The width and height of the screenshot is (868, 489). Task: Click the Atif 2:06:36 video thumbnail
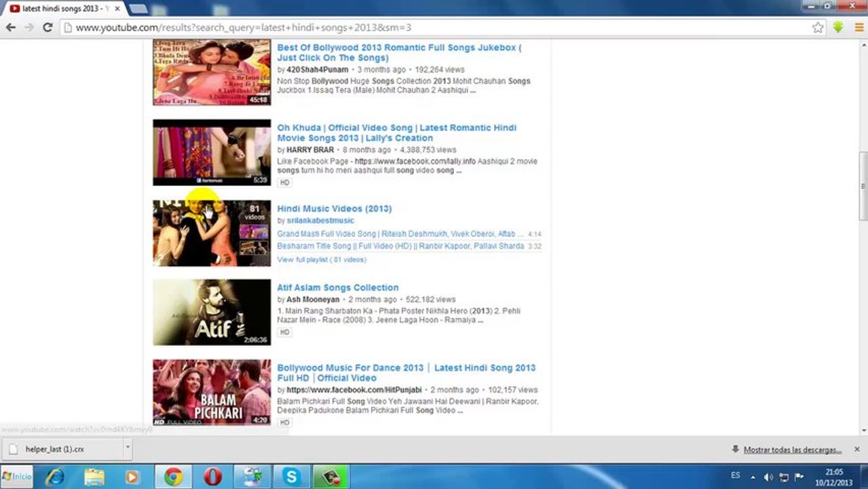212,312
